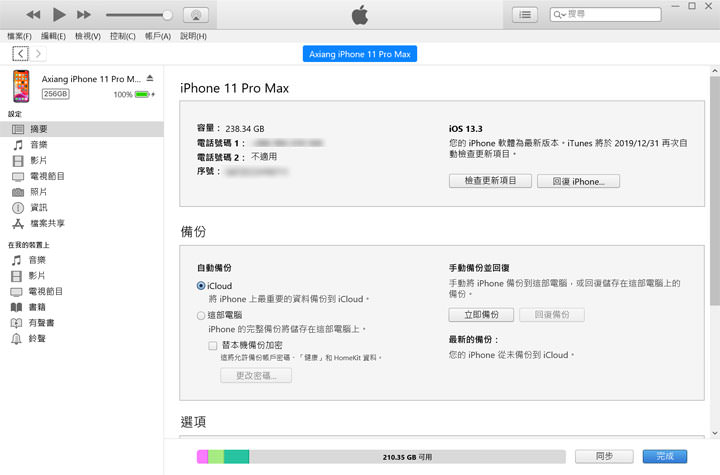Click the rewind previous track button

33,15
